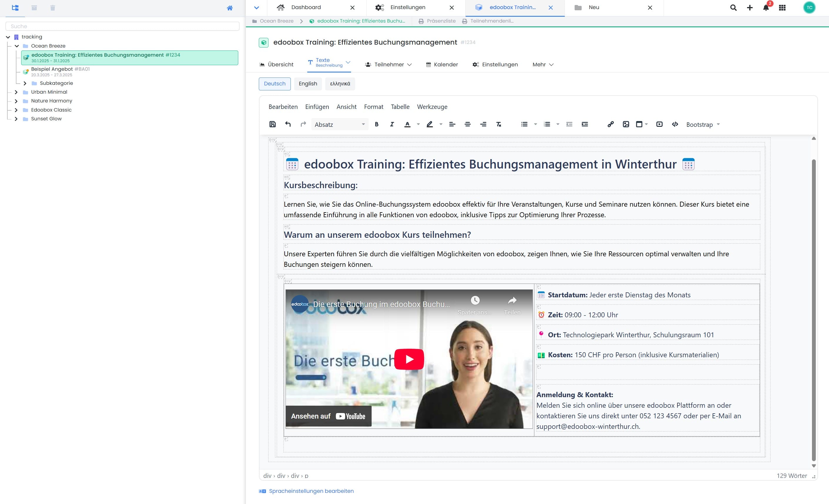
Task: Open the Absatz paragraph style dropdown
Action: pyautogui.click(x=340, y=124)
